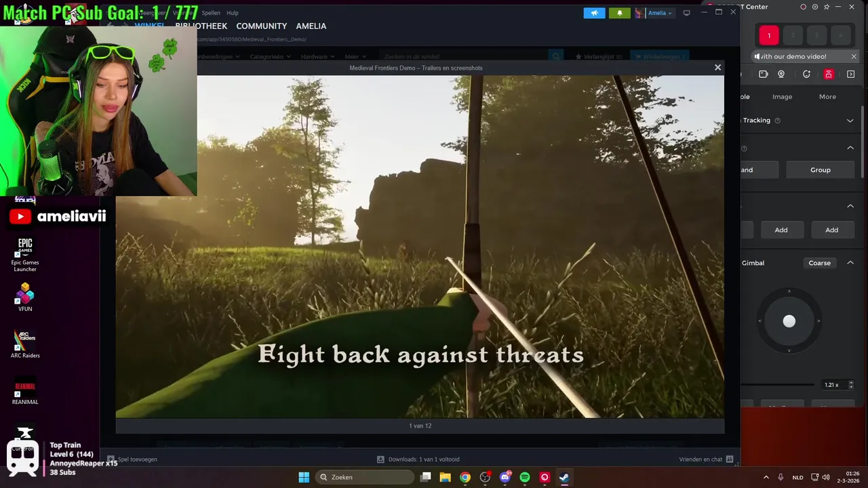868x488 pixels.
Task: Open Task View on the taskbar
Action: coord(425,477)
